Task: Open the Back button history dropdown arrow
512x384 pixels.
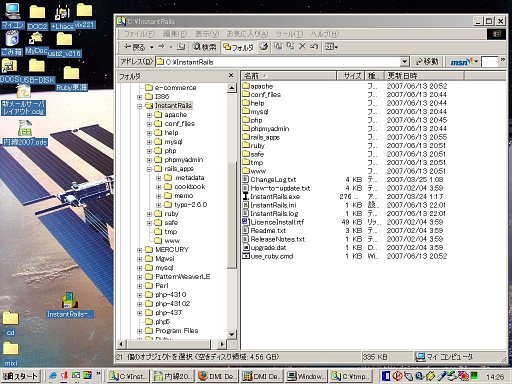Action: tap(151, 47)
